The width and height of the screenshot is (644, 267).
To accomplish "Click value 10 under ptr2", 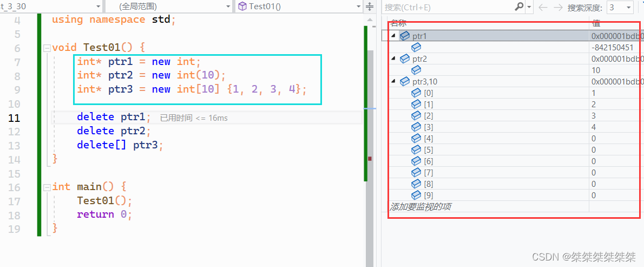I will (595, 70).
